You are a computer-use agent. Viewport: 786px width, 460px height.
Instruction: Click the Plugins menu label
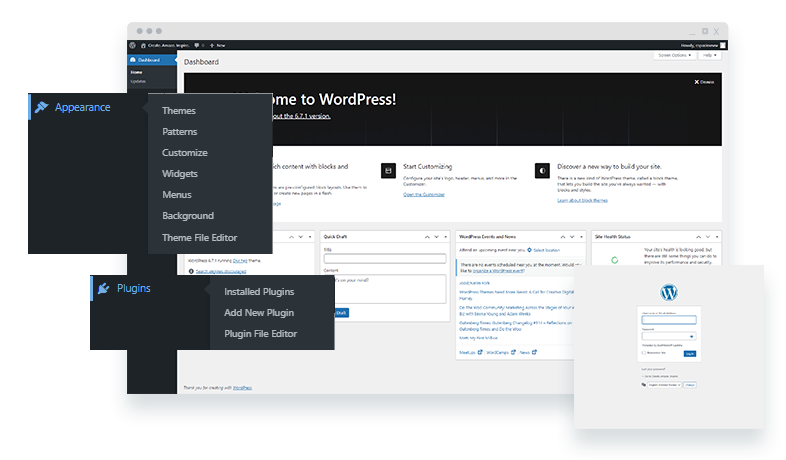[133, 288]
